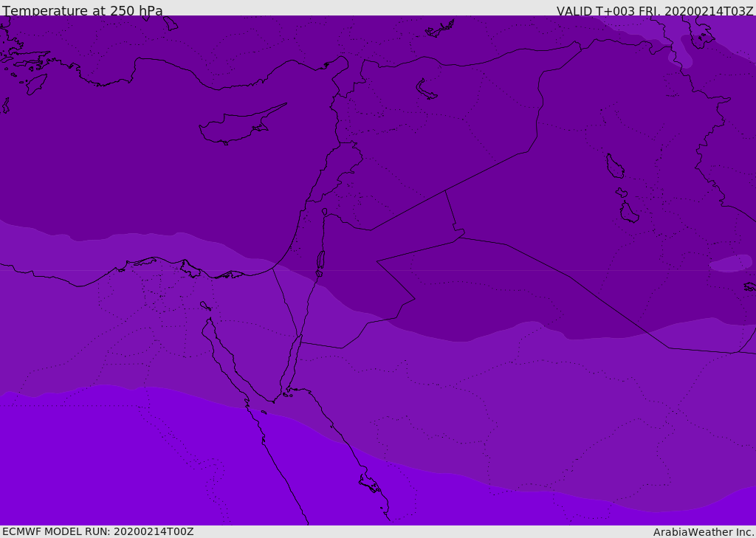Click the islands off the southern Red Sea coast
The width and height of the screenshot is (756, 538).
[369, 483]
